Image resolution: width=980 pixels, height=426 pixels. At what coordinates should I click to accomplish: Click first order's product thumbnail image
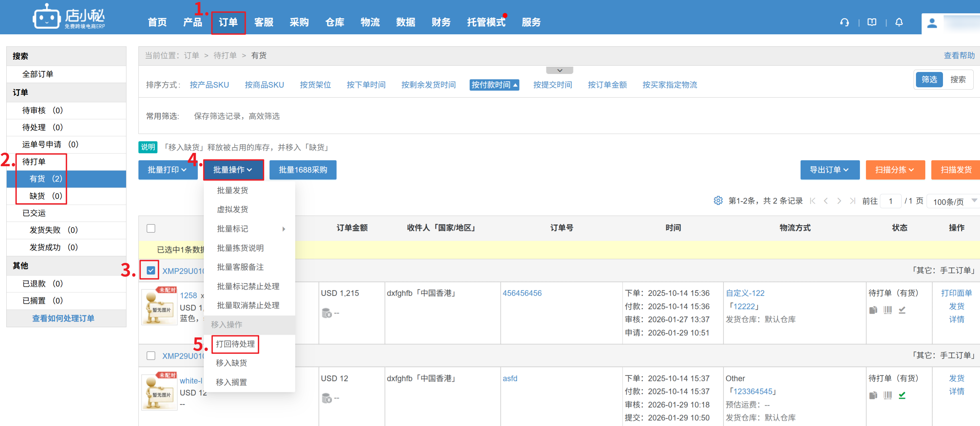click(159, 307)
